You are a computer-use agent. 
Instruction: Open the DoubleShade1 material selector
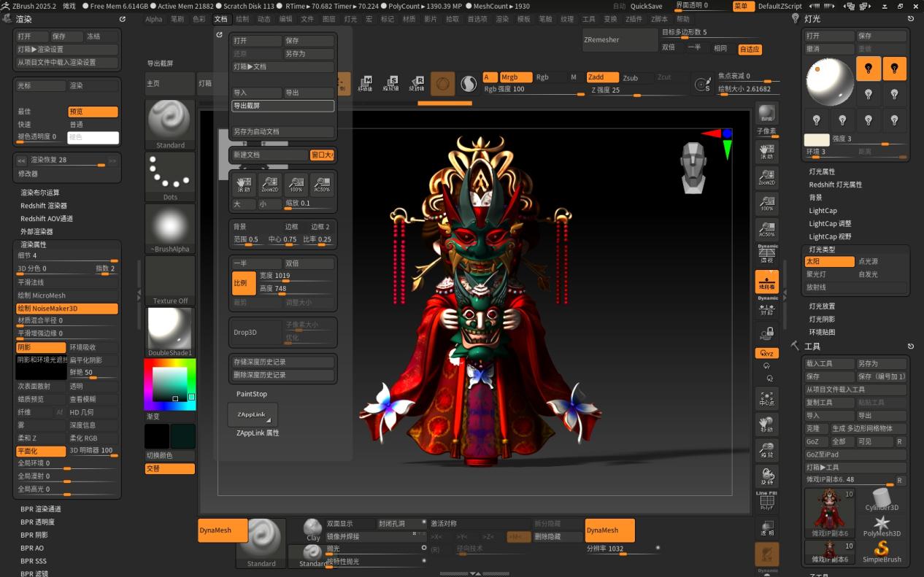(x=170, y=332)
